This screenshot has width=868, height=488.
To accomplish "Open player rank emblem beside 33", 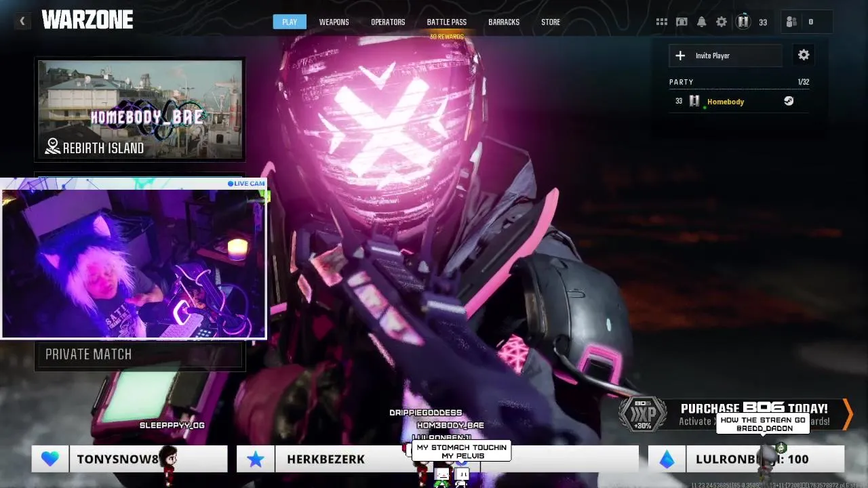I will click(x=743, y=22).
